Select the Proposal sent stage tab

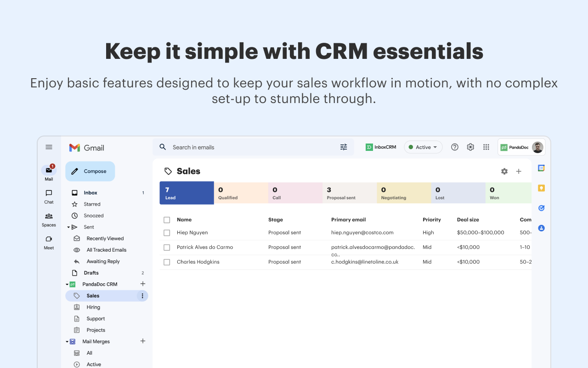pos(350,193)
